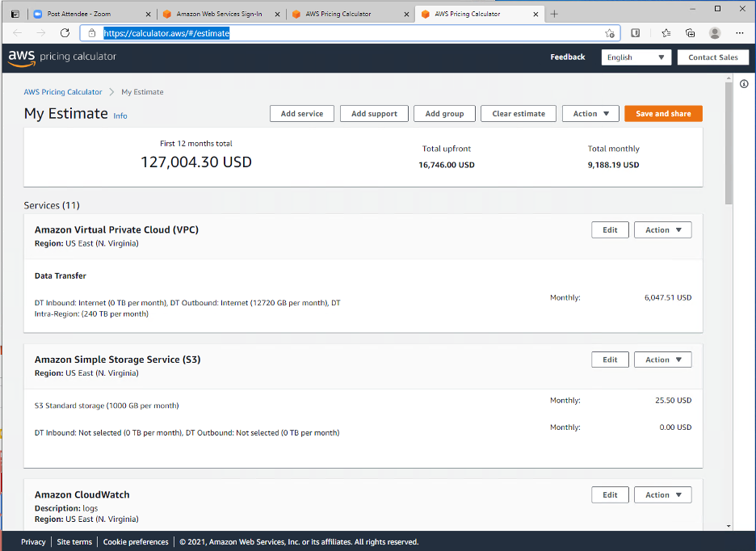756x551 pixels.
Task: Open the favorites list icon
Action: [666, 33]
